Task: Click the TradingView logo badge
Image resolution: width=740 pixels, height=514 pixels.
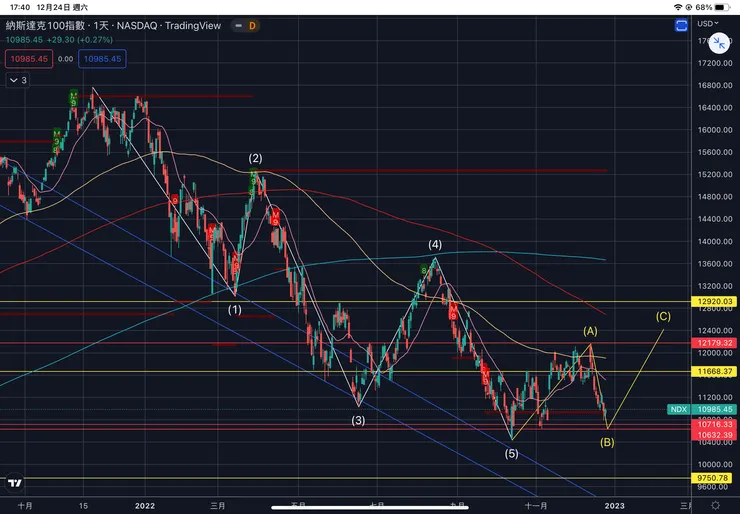Action: pos(15,483)
